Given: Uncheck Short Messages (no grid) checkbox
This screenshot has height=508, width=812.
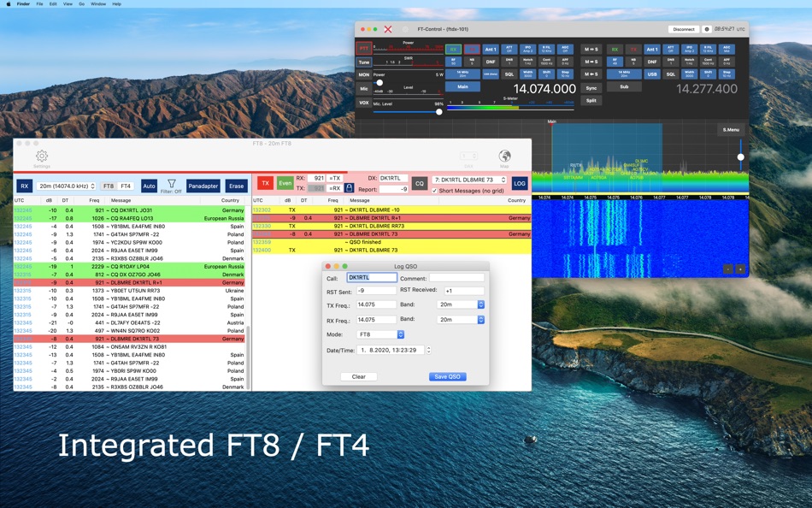Looking at the screenshot, I should point(434,191).
